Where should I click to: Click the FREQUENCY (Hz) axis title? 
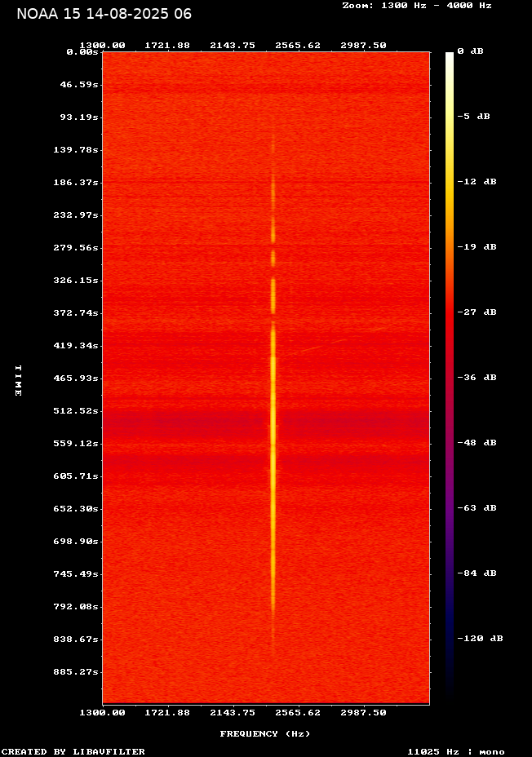[x=265, y=734]
